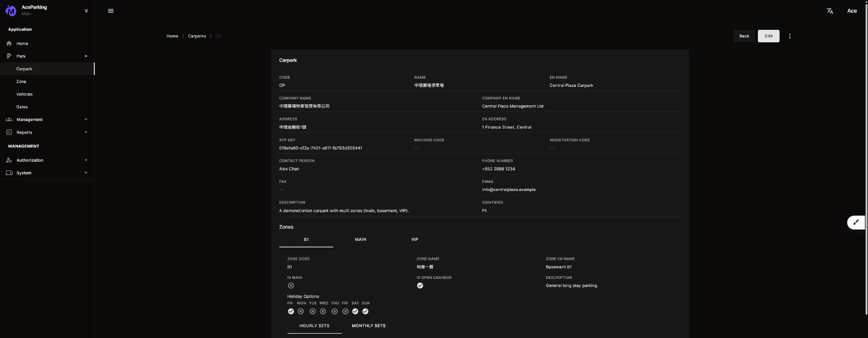The image size is (868, 338).
Task: Switch to the Monthly Sets tab
Action: coord(368,326)
